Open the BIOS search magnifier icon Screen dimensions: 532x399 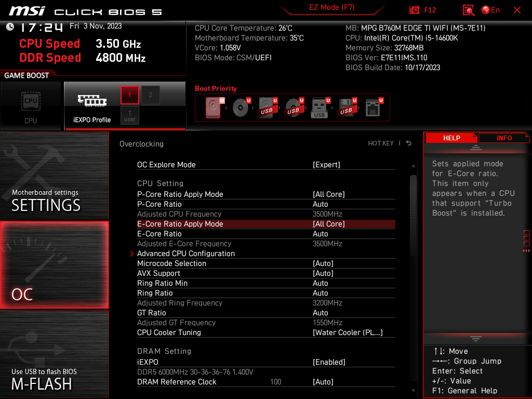click(x=468, y=10)
